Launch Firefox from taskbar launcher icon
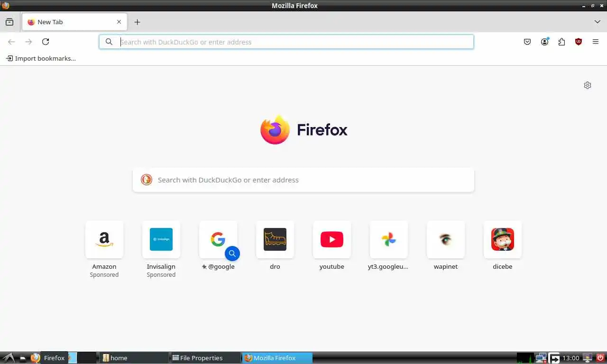This screenshot has width=607, height=364. click(x=35, y=358)
